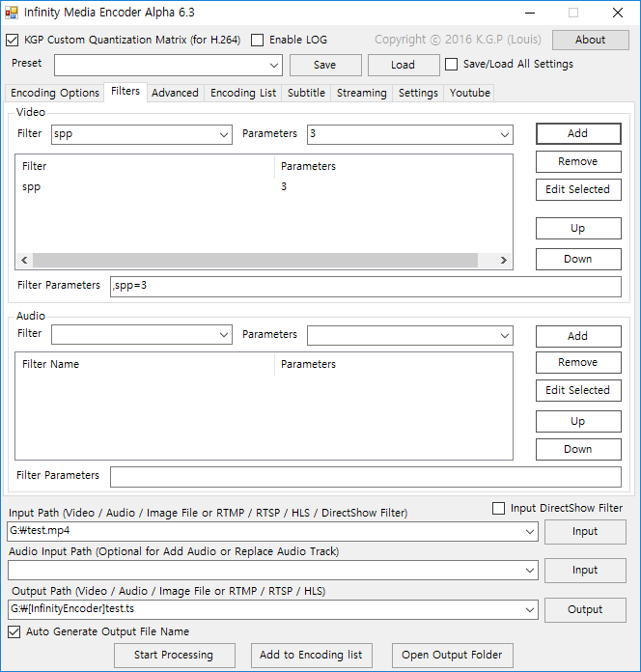Switch to the Youtube tab
The height and width of the screenshot is (672, 641).
point(469,93)
